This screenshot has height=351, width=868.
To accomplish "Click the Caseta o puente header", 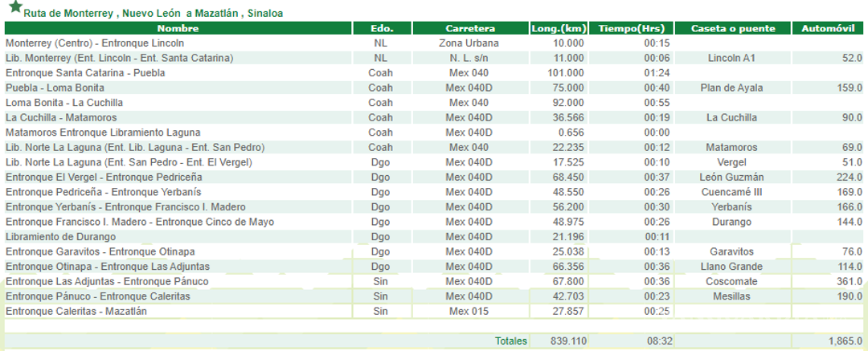I will [x=732, y=28].
